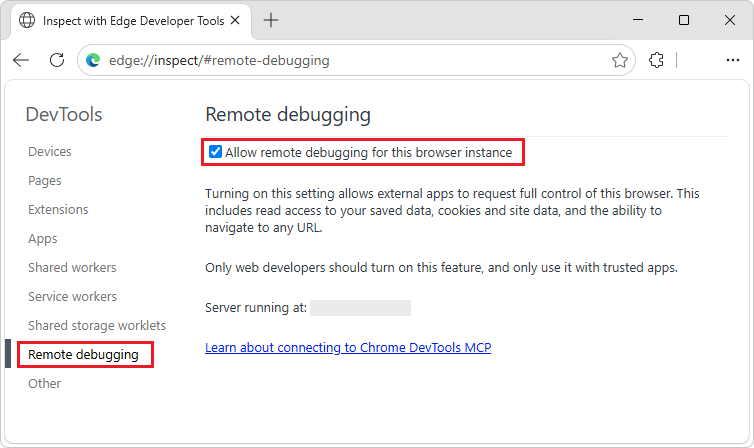754x448 pixels.
Task: Open Apps section in sidebar
Action: point(42,239)
